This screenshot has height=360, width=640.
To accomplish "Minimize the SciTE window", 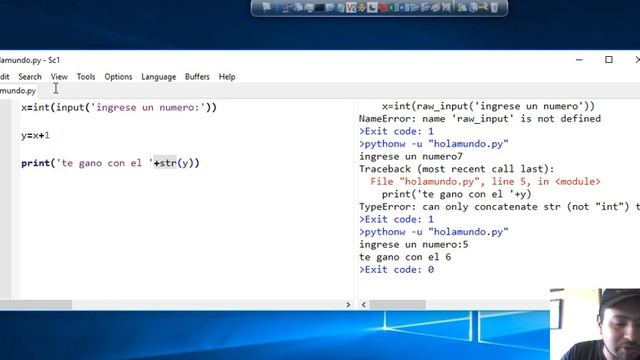I will (579, 60).
